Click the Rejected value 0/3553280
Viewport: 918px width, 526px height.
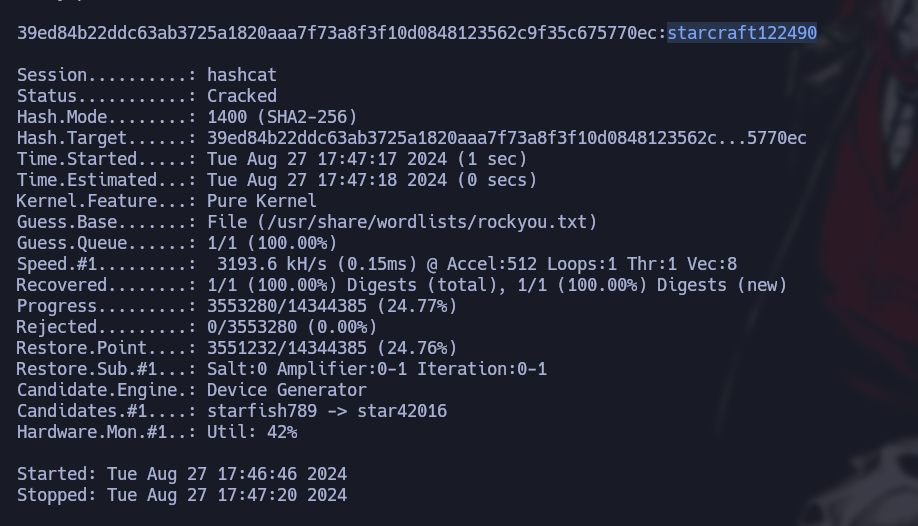262,327
